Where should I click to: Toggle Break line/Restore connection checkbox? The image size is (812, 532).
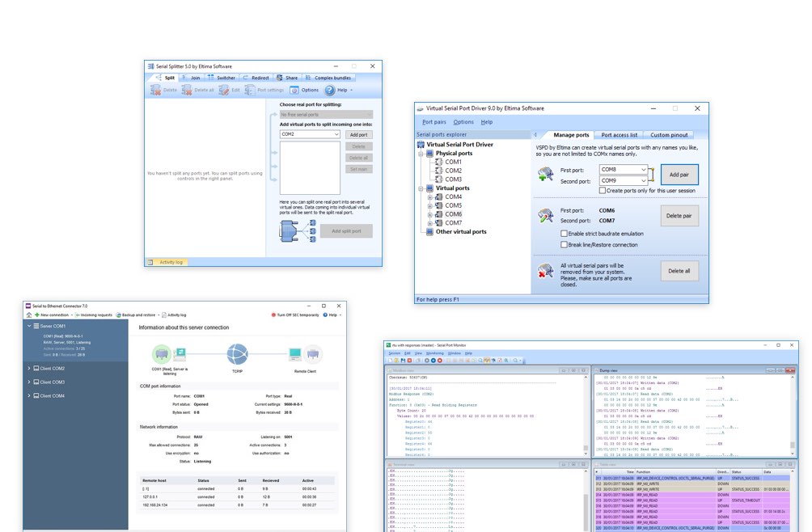564,245
